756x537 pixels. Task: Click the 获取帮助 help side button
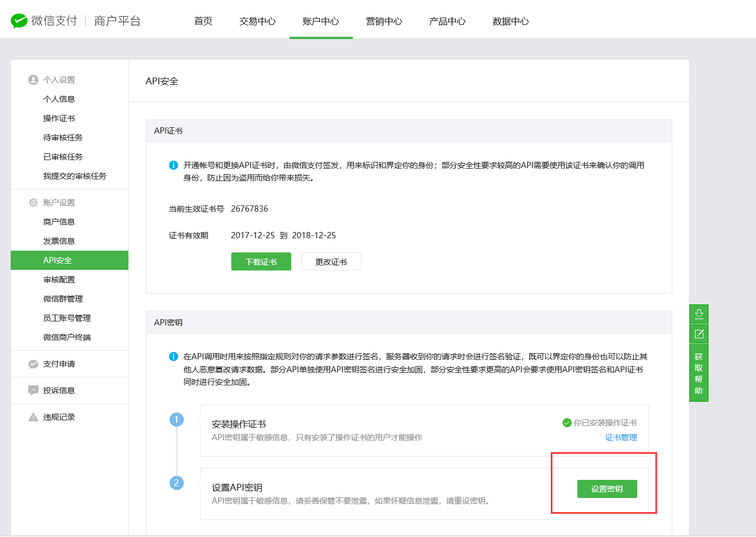click(699, 373)
